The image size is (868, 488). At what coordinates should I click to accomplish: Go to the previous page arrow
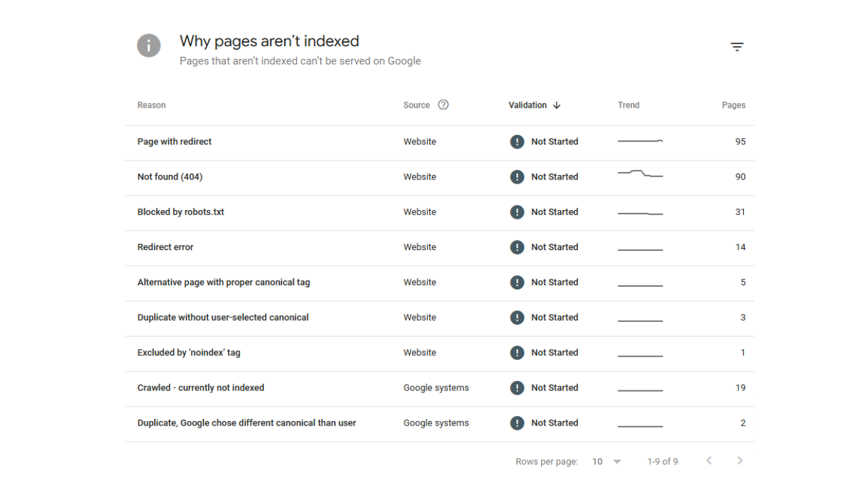click(x=709, y=461)
